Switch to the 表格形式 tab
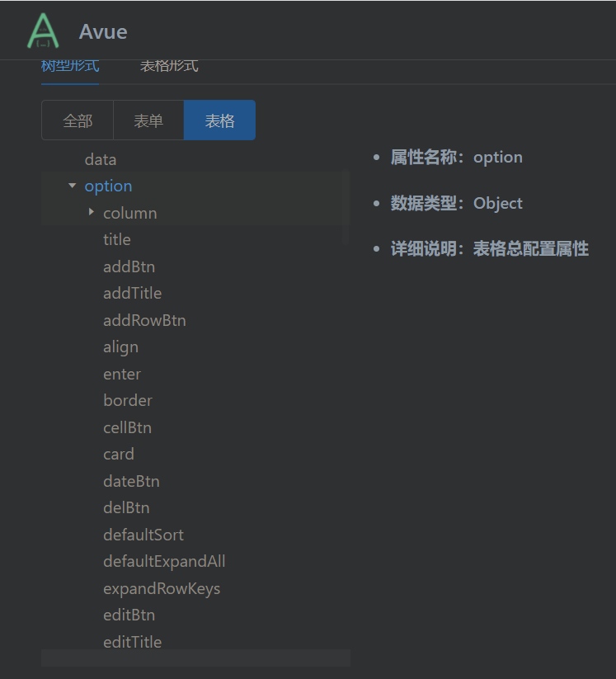Screen dimensions: 616x679 tap(168, 65)
